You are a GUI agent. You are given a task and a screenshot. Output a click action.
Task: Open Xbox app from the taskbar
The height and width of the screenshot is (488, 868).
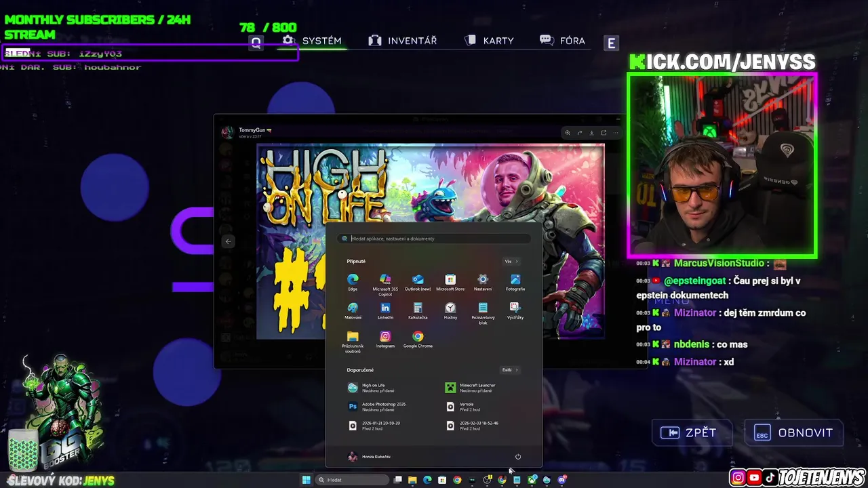tap(532, 480)
